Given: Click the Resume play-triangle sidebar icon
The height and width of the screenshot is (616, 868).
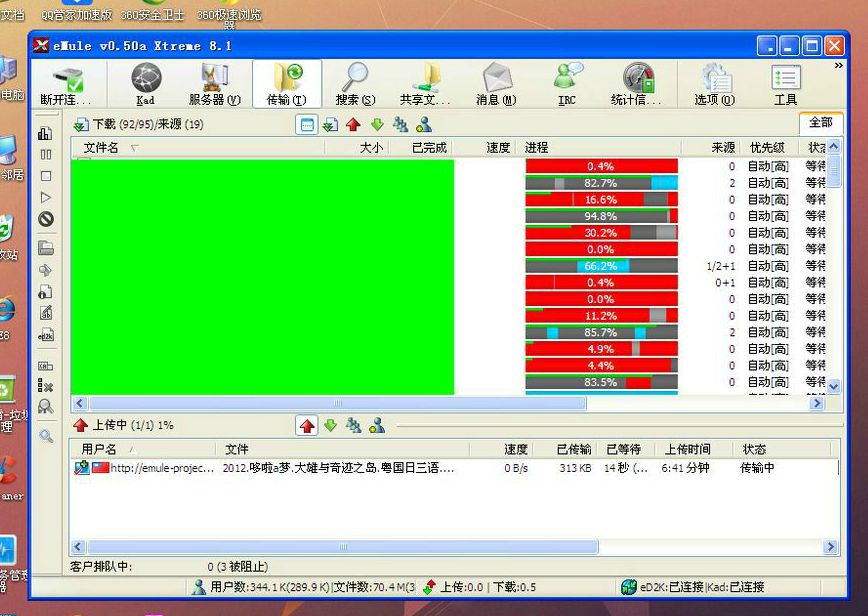Looking at the screenshot, I should (x=46, y=198).
